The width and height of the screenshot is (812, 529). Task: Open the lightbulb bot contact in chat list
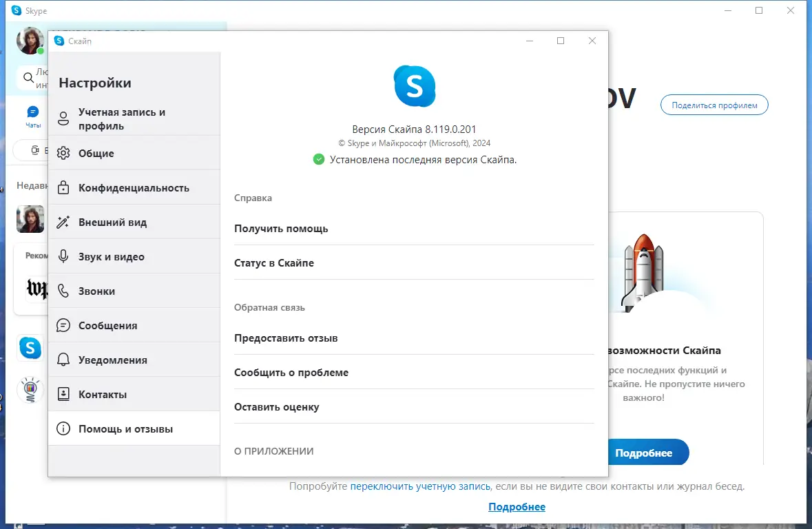[30, 390]
